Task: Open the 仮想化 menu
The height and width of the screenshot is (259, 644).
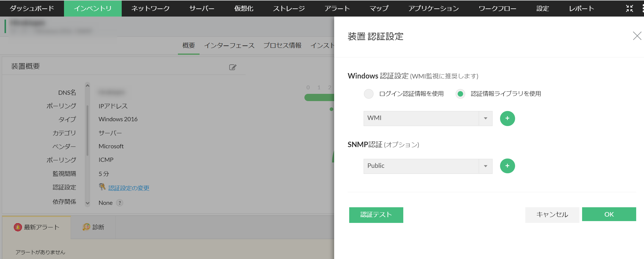Action: 244,8
